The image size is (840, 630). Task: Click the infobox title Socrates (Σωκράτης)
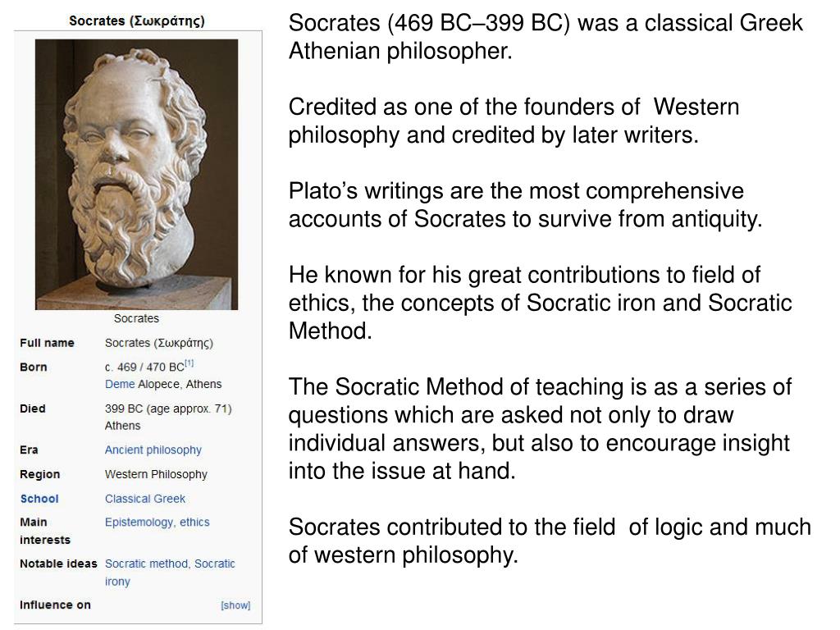[137, 21]
